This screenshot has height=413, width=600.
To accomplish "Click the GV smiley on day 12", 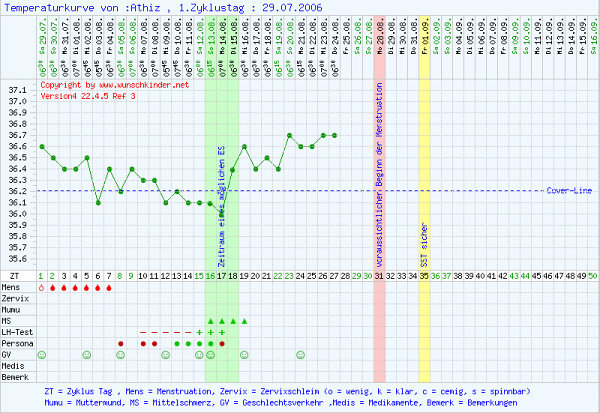I will (165, 354).
